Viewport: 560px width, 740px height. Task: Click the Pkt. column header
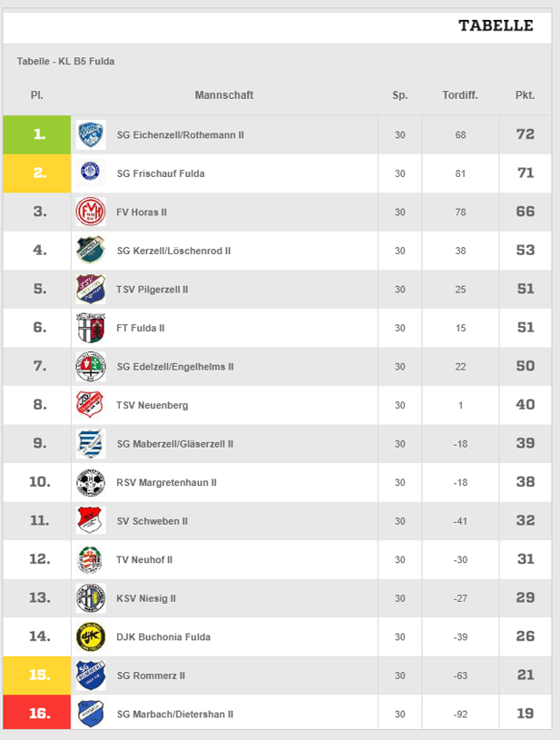526,95
